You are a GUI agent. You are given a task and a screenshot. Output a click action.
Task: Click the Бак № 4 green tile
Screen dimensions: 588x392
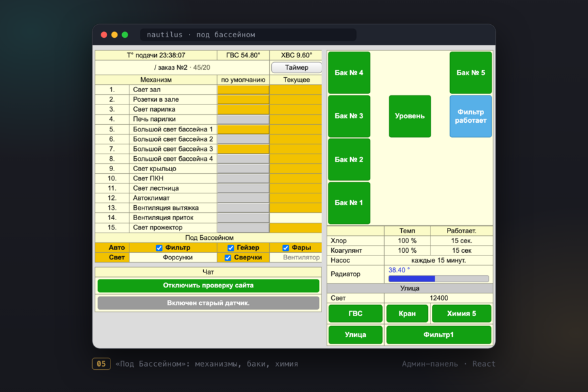pos(349,73)
